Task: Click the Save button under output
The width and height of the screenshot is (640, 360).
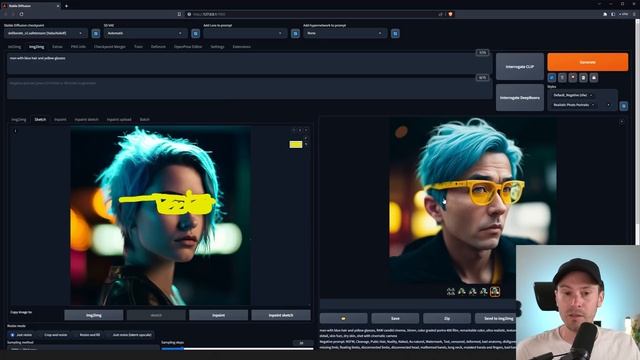Action: pos(395,318)
